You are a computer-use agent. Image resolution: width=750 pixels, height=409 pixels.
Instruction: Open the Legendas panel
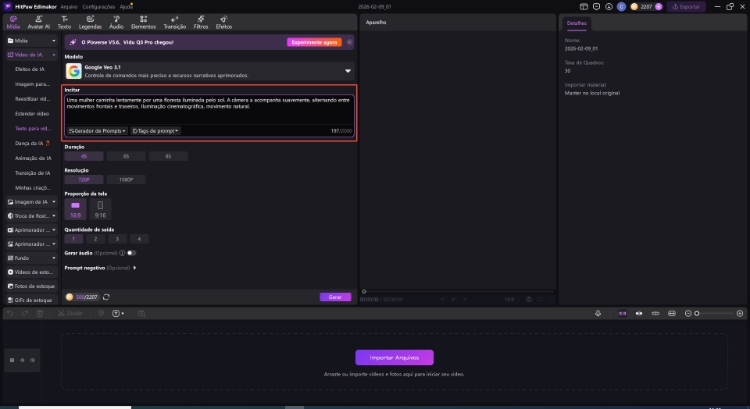tap(90, 22)
